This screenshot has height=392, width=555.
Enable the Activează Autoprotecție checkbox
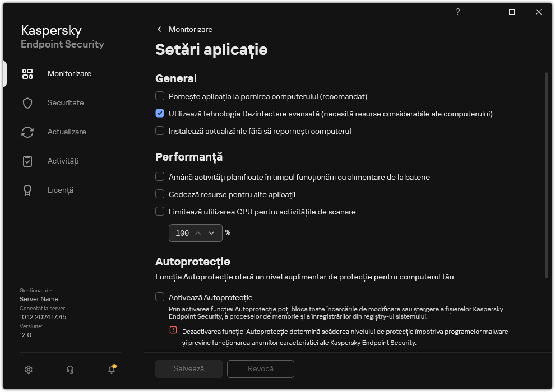point(160,297)
